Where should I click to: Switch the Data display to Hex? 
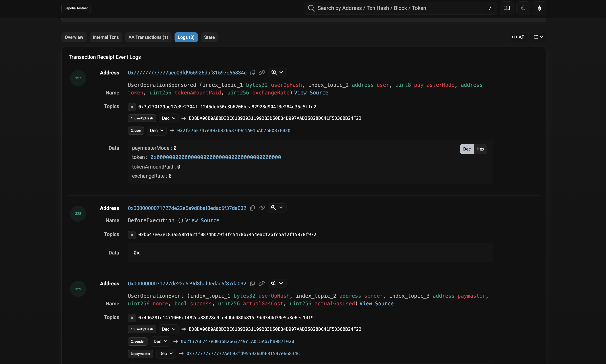tap(480, 149)
